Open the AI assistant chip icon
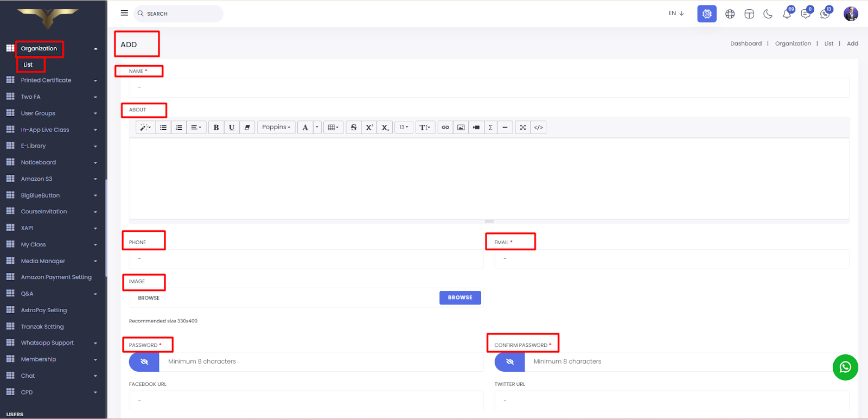Image resolution: width=868 pixels, height=419 pixels. click(x=706, y=14)
